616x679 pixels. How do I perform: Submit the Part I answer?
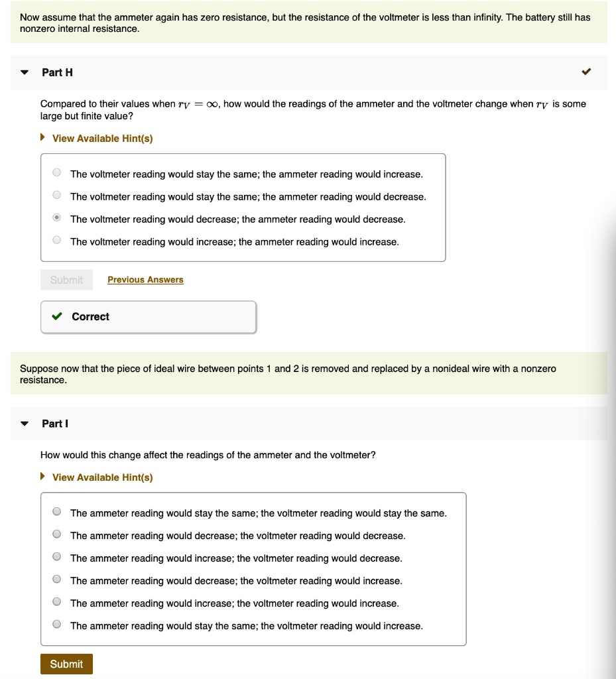pyautogui.click(x=66, y=664)
